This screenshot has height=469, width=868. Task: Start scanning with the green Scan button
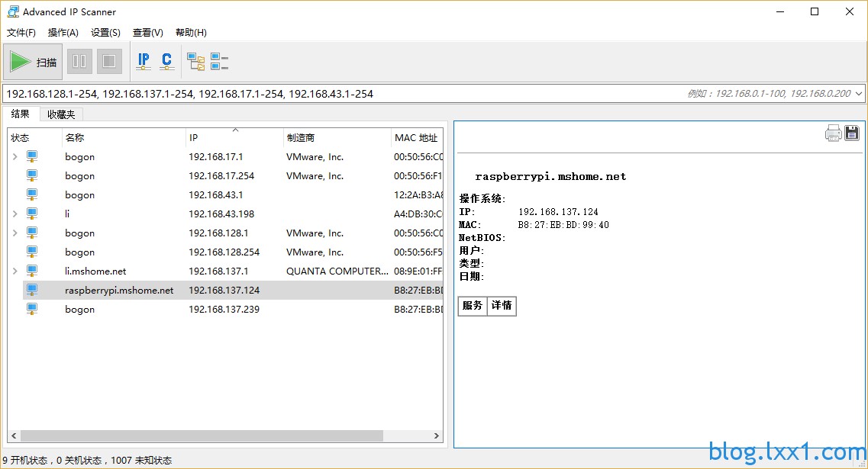click(x=34, y=62)
